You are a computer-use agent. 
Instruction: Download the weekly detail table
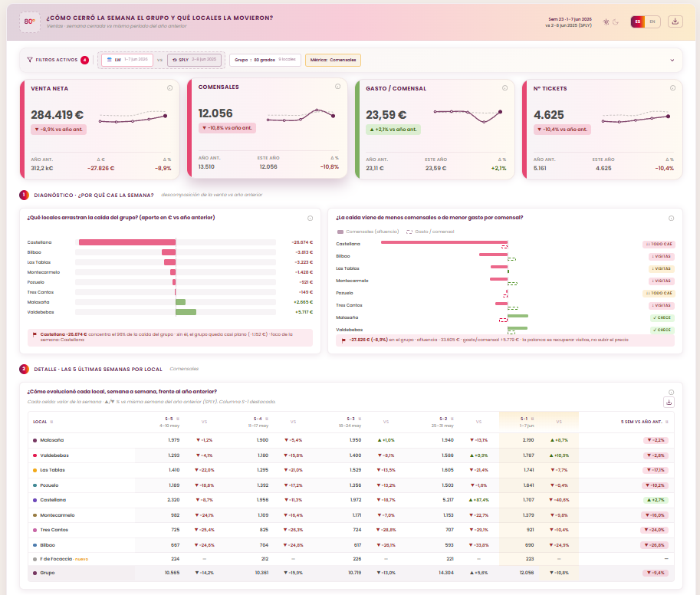[x=669, y=403]
